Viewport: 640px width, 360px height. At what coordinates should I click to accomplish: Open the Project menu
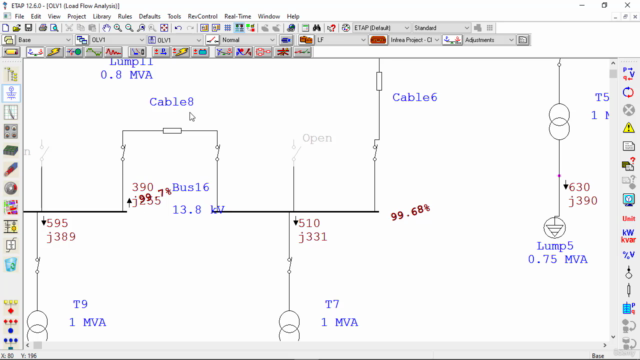77,16
